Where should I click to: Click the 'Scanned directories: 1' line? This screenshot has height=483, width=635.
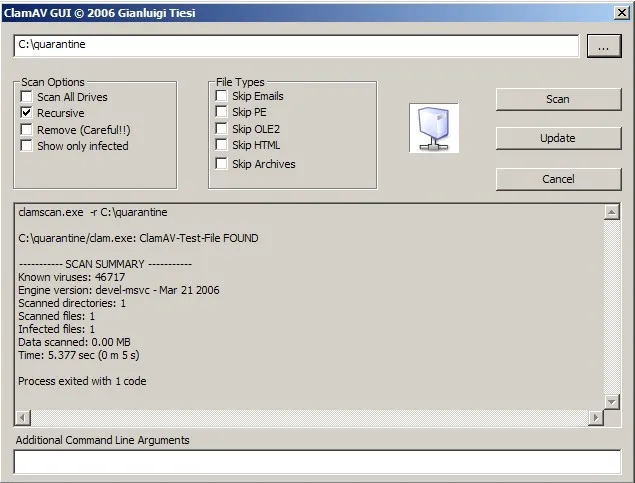tap(72, 303)
